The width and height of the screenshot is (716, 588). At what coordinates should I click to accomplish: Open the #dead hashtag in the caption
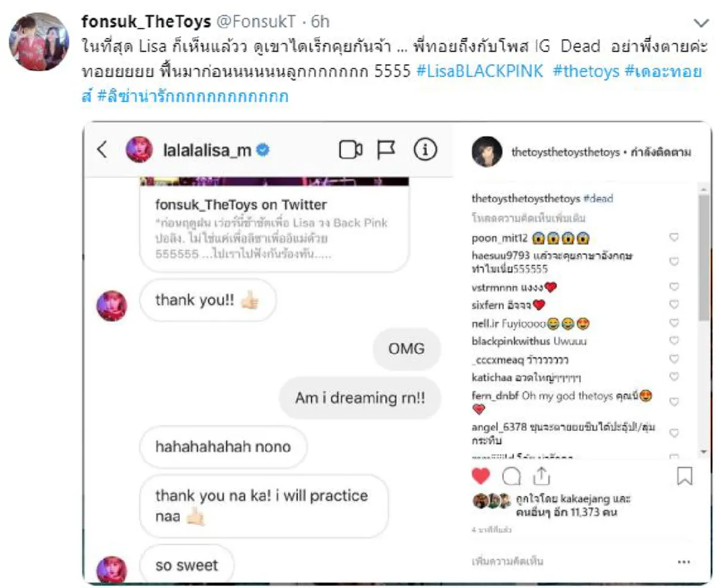[x=598, y=199]
